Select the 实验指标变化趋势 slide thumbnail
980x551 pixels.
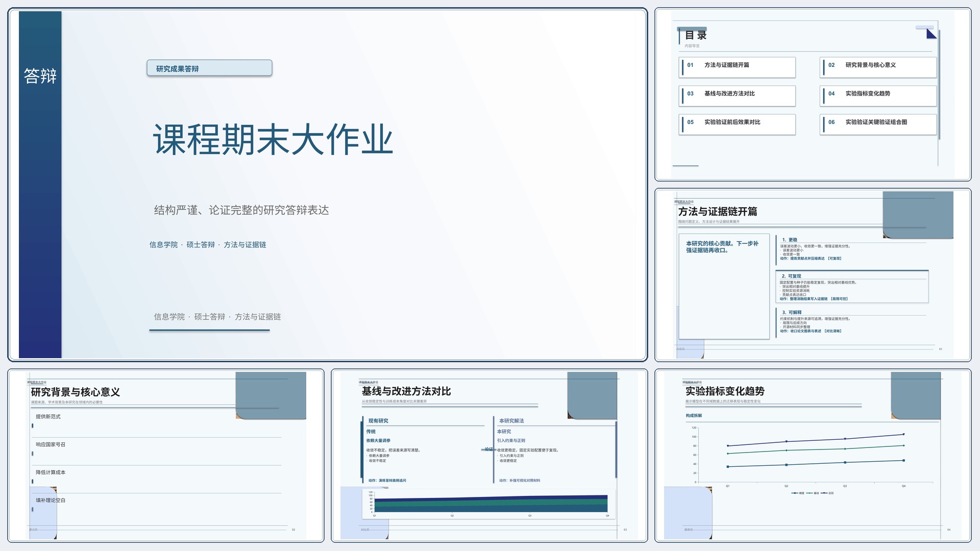click(813, 456)
